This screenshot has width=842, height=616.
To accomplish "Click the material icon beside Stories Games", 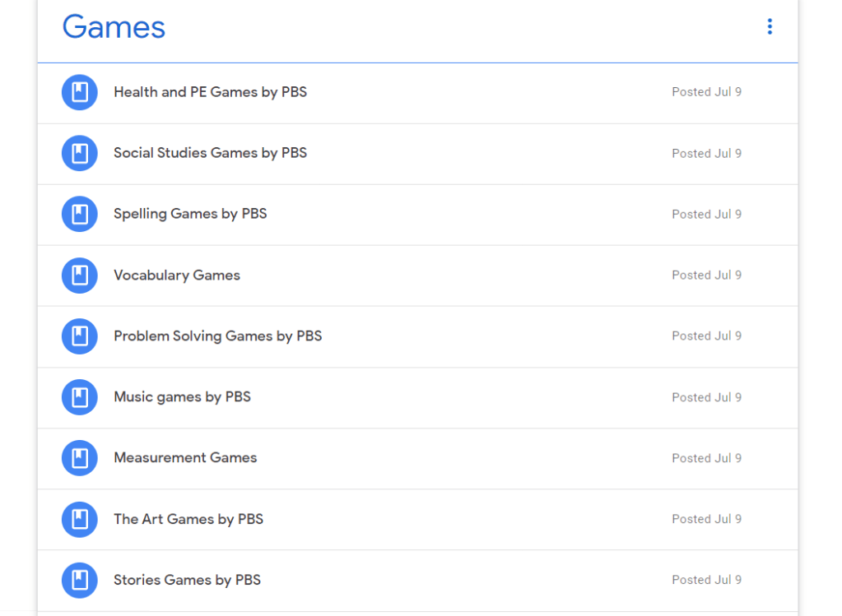I will (80, 580).
